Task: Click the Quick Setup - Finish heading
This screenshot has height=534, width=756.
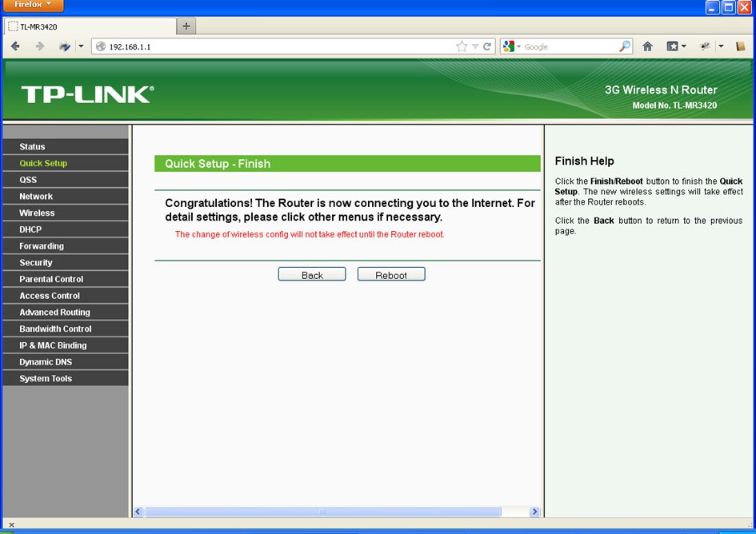Action: (218, 164)
